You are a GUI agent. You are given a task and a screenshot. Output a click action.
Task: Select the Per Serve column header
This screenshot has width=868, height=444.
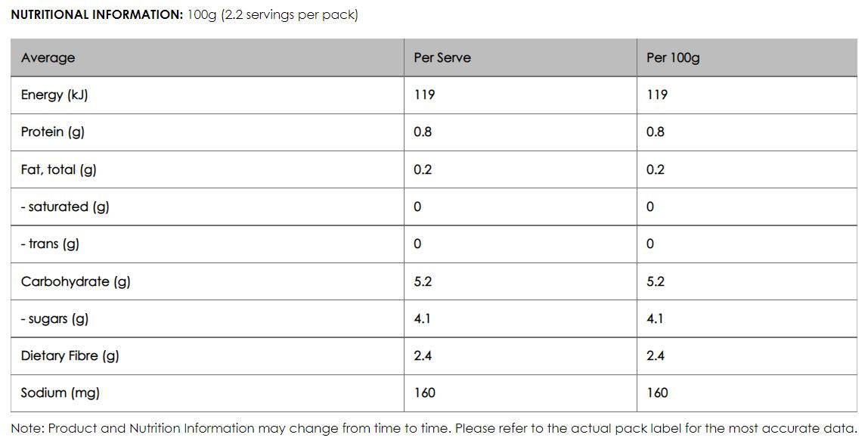(x=442, y=57)
